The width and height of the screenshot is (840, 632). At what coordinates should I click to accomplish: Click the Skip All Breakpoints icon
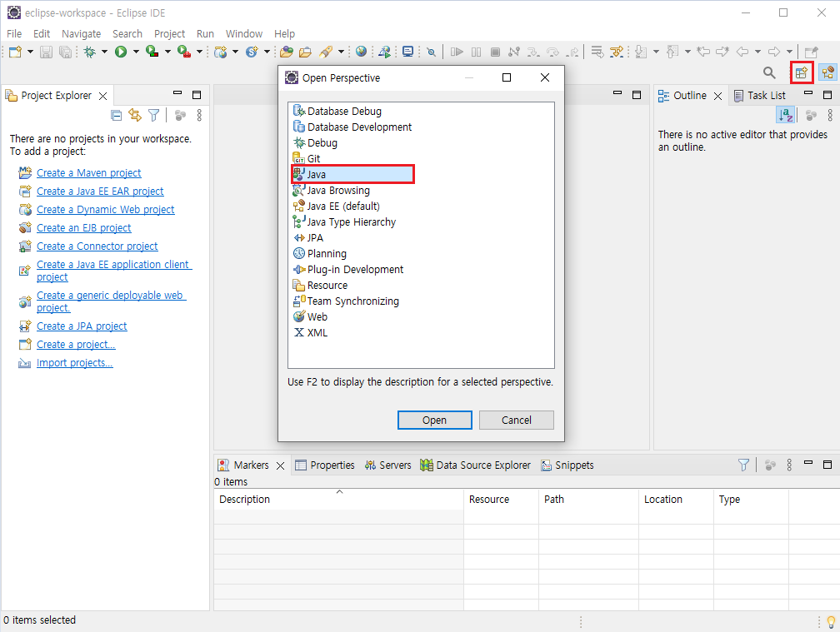click(432, 52)
